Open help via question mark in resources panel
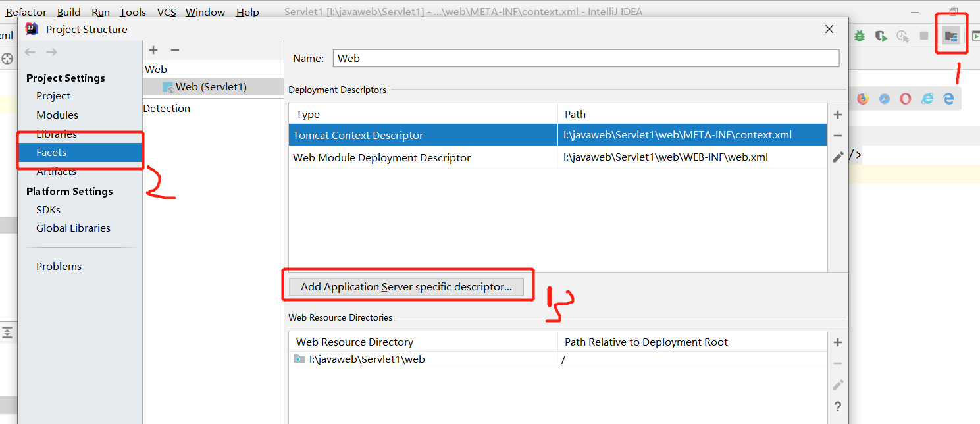The width and height of the screenshot is (980, 424). coord(838,406)
